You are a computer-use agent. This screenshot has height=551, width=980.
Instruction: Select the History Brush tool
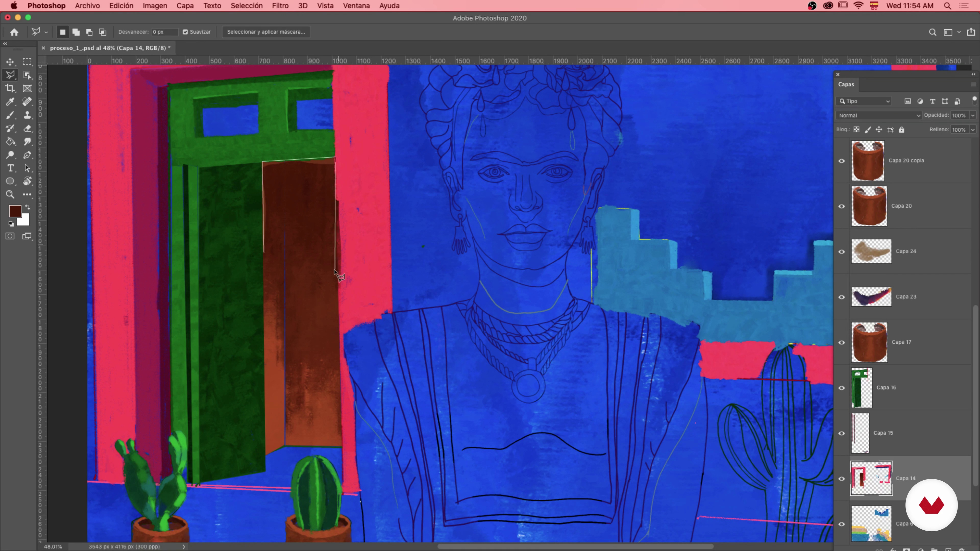[10, 128]
